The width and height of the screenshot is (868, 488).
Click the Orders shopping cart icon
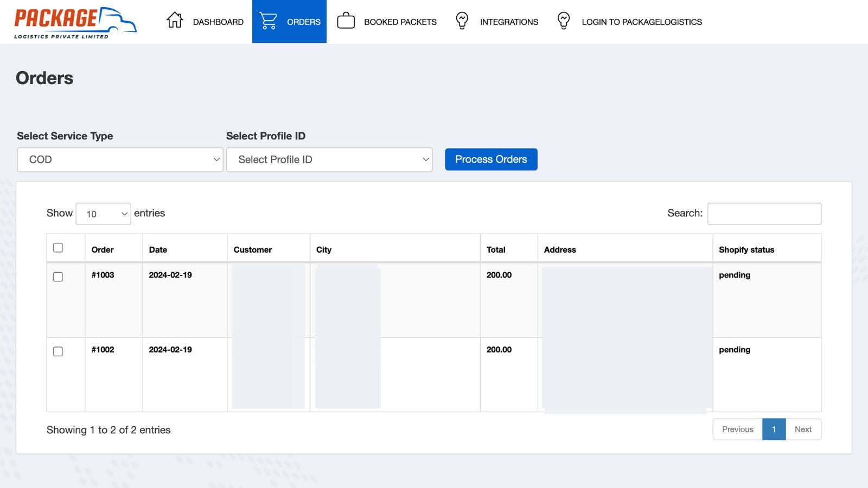click(x=268, y=21)
